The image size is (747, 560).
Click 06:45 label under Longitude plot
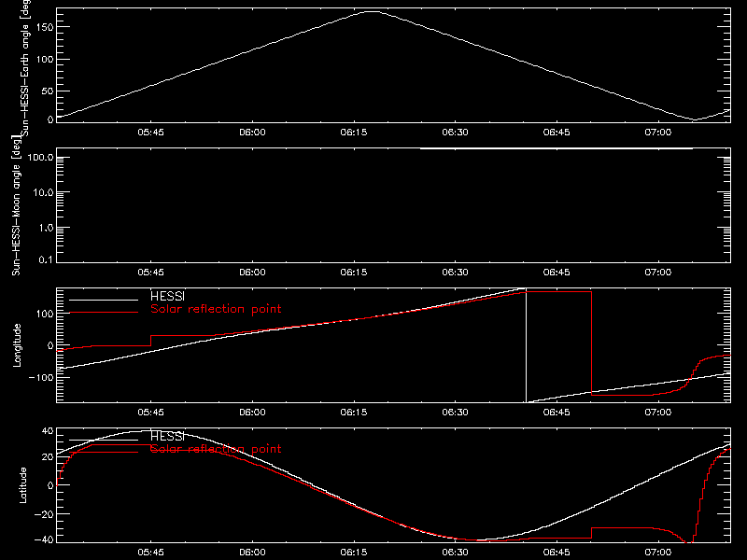click(557, 413)
